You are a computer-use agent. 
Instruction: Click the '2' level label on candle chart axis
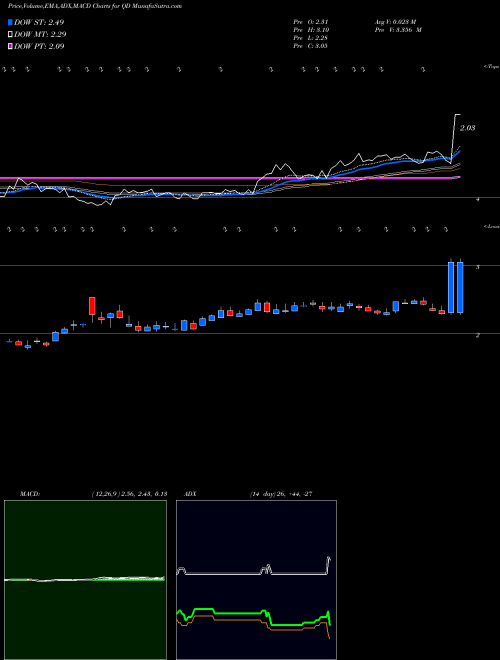[478, 335]
